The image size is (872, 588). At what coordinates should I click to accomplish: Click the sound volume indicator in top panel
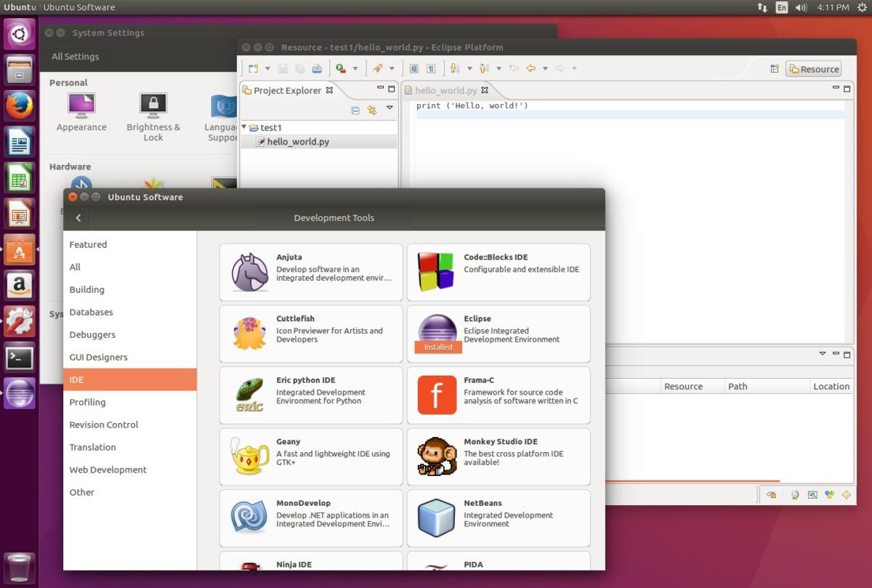pos(802,7)
